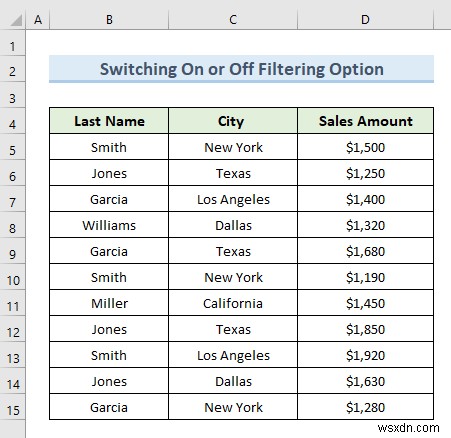Select column C header
The width and height of the screenshot is (451, 438).
click(x=233, y=20)
